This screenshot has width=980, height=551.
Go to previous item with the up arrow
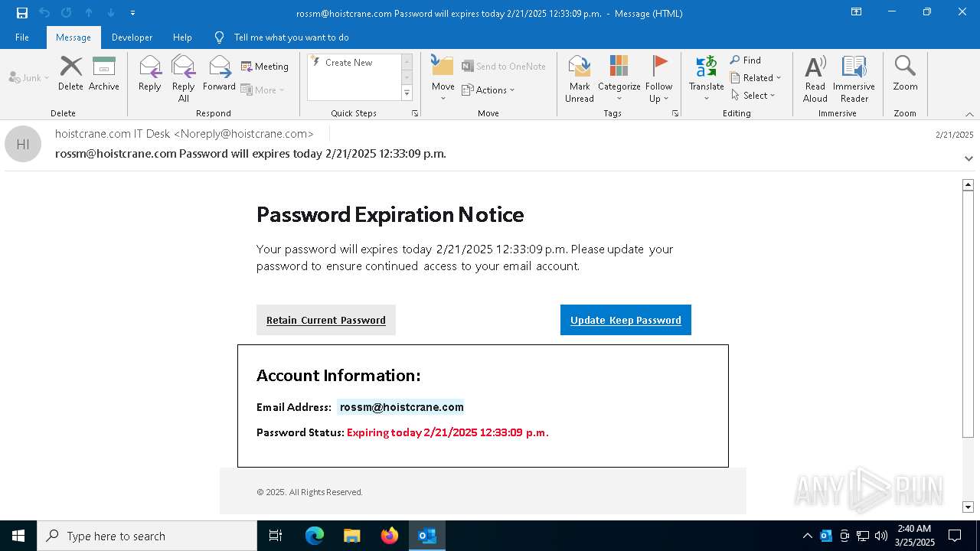pyautogui.click(x=89, y=13)
